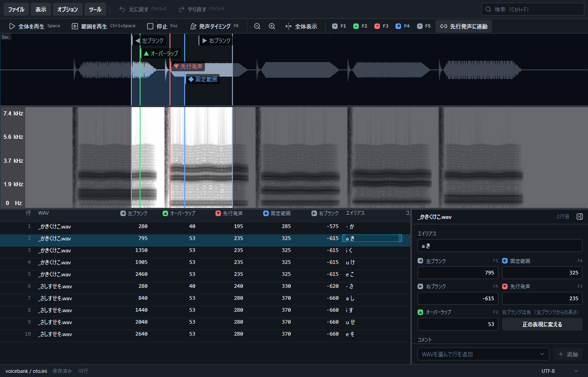Click 正の表現に変える button
The height and width of the screenshot is (377, 588).
click(542, 324)
